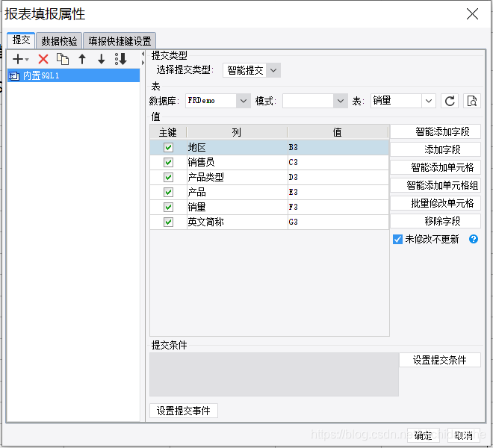This screenshot has height=448, width=493.
Task: Click the sort items icon in toolbar
Action: (121, 59)
